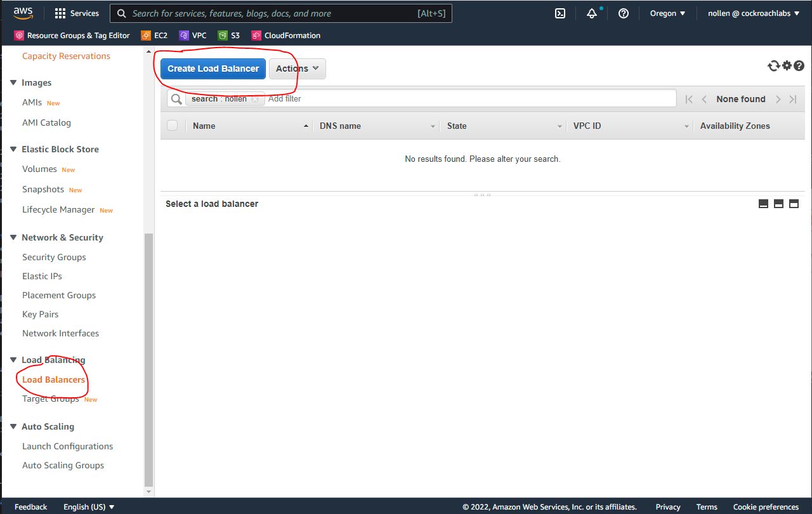812x514 pixels.
Task: Open Target Groups in sidebar
Action: pyautogui.click(x=50, y=399)
